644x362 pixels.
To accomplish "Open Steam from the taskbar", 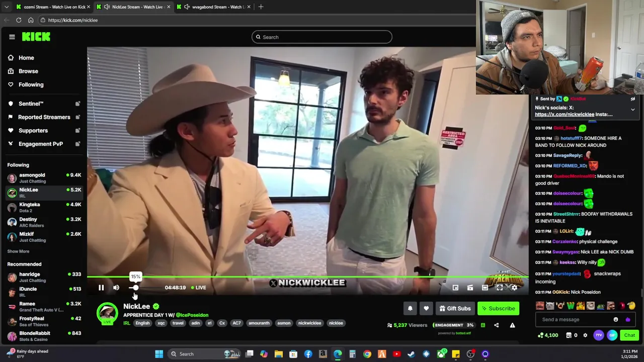I will (x=411, y=354).
